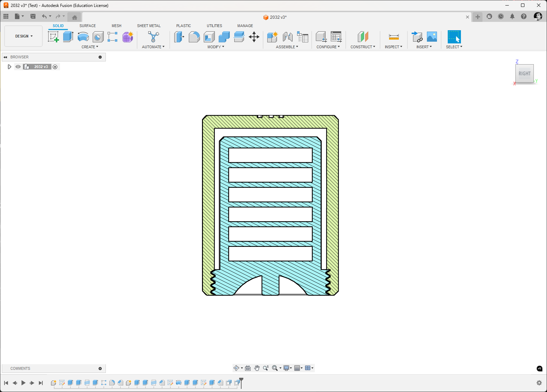Image resolution: width=547 pixels, height=392 pixels.
Task: Switch to the SHEET METAL tab
Action: (149, 26)
